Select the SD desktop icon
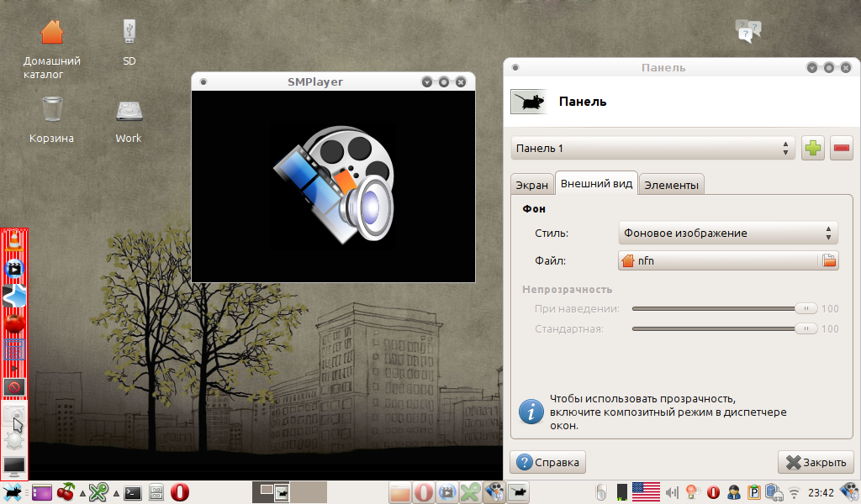Image resolution: width=861 pixels, height=504 pixels. (x=129, y=42)
